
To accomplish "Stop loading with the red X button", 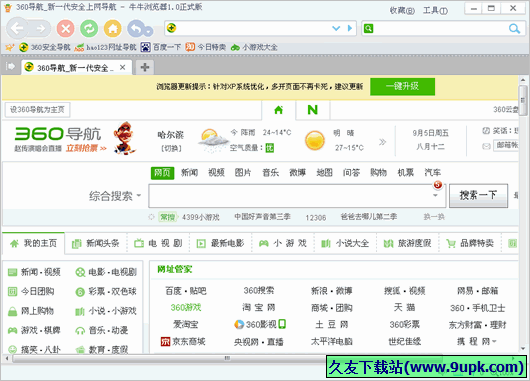I will click(66, 28).
